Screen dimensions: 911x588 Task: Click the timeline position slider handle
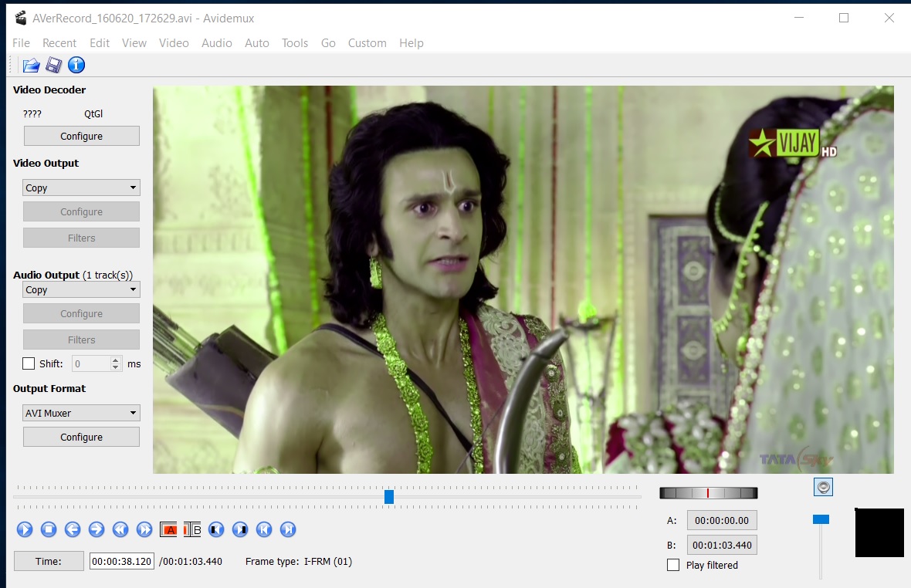click(389, 496)
